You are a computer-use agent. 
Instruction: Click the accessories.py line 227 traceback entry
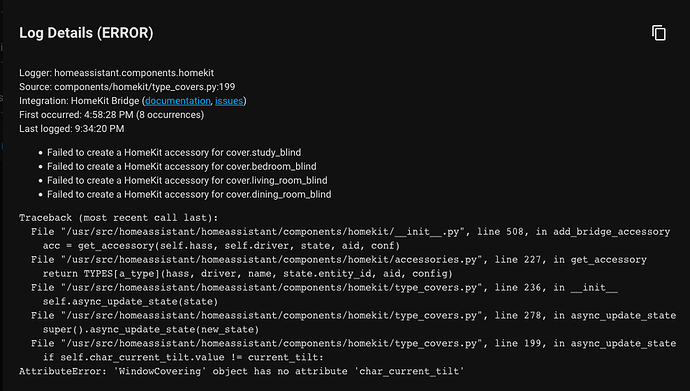339,260
